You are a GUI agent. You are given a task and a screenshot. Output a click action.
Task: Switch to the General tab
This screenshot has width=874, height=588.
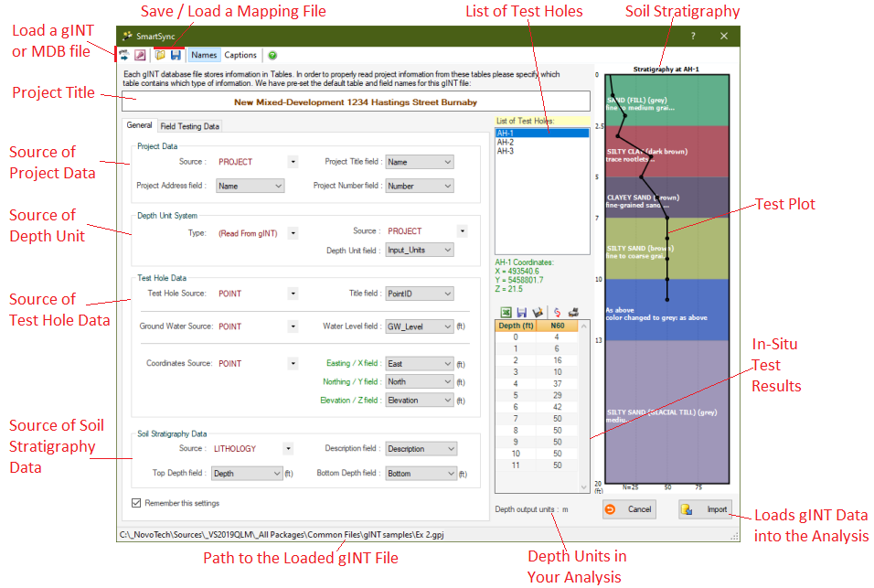point(139,125)
